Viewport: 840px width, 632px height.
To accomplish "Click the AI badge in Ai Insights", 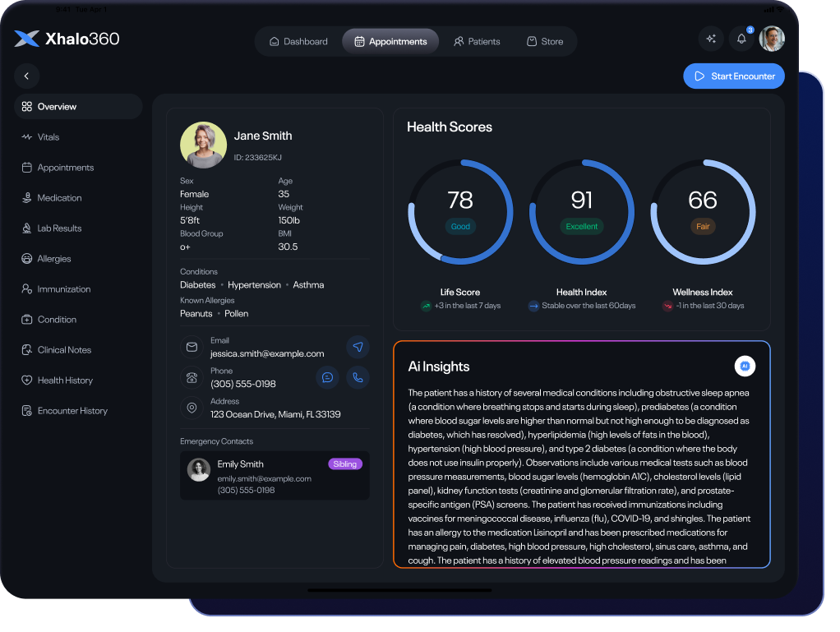I will 745,366.
